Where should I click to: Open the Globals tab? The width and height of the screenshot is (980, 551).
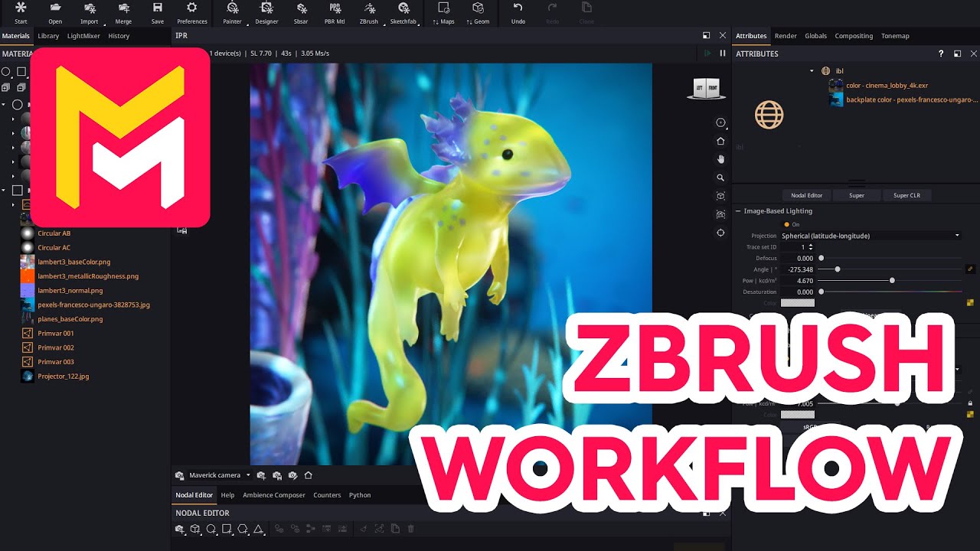click(815, 36)
